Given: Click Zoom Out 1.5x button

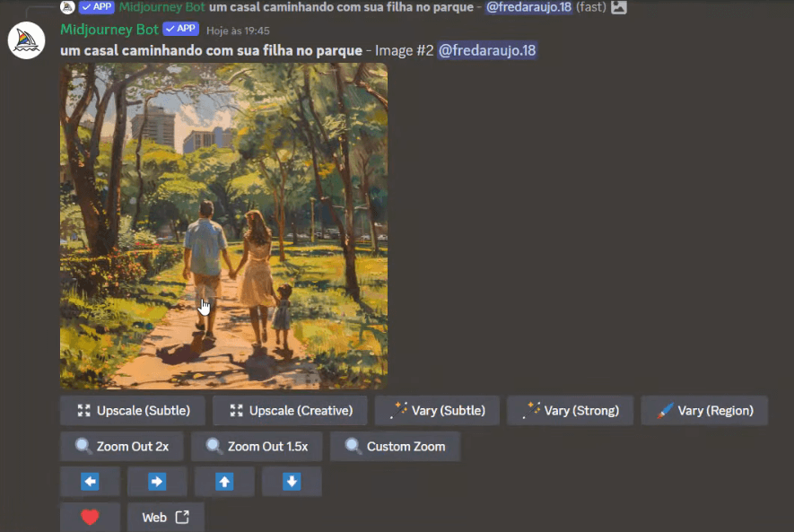Looking at the screenshot, I should coord(257,447).
